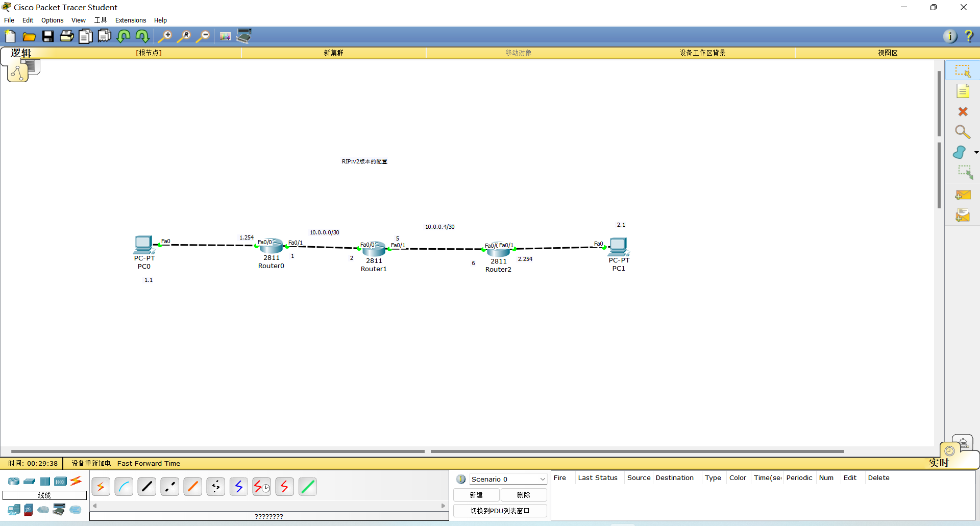Viewport: 980px width, 526px height.
Task: Pick the red X Delete tool
Action: 963,111
